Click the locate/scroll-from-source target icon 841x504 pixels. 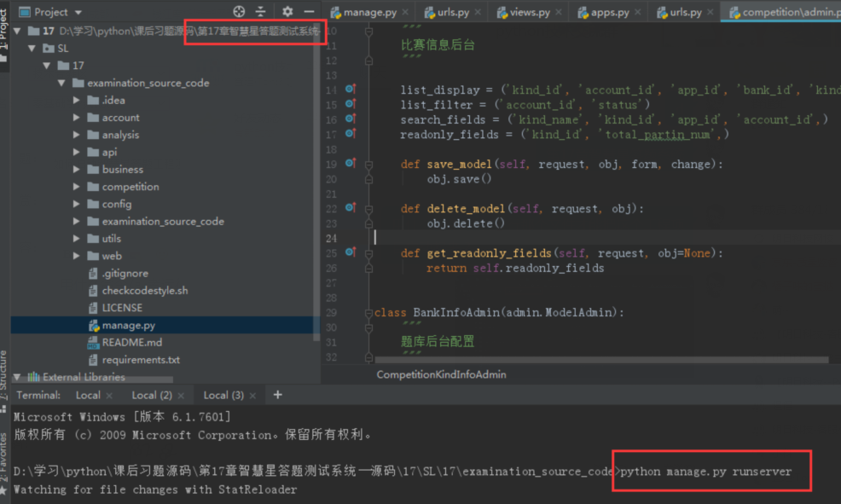tap(239, 11)
